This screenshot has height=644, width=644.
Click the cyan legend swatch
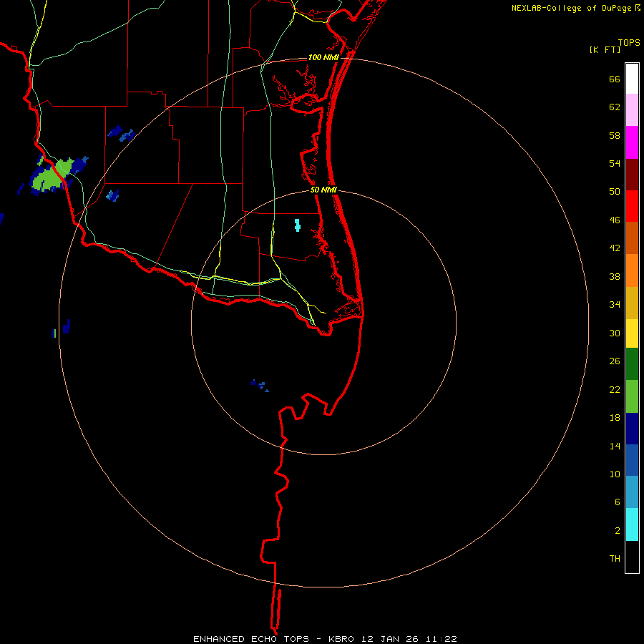pyautogui.click(x=632, y=525)
